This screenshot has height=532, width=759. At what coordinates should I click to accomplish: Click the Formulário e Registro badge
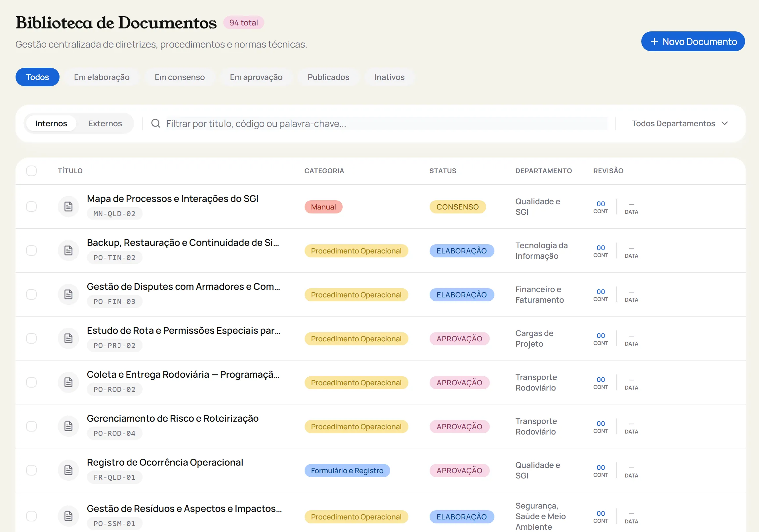pyautogui.click(x=347, y=471)
